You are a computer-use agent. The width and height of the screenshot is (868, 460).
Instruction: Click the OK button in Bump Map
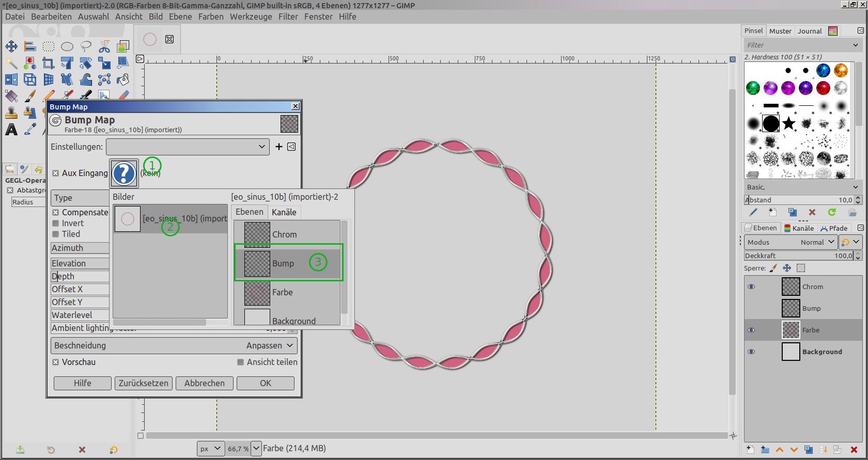[265, 383]
